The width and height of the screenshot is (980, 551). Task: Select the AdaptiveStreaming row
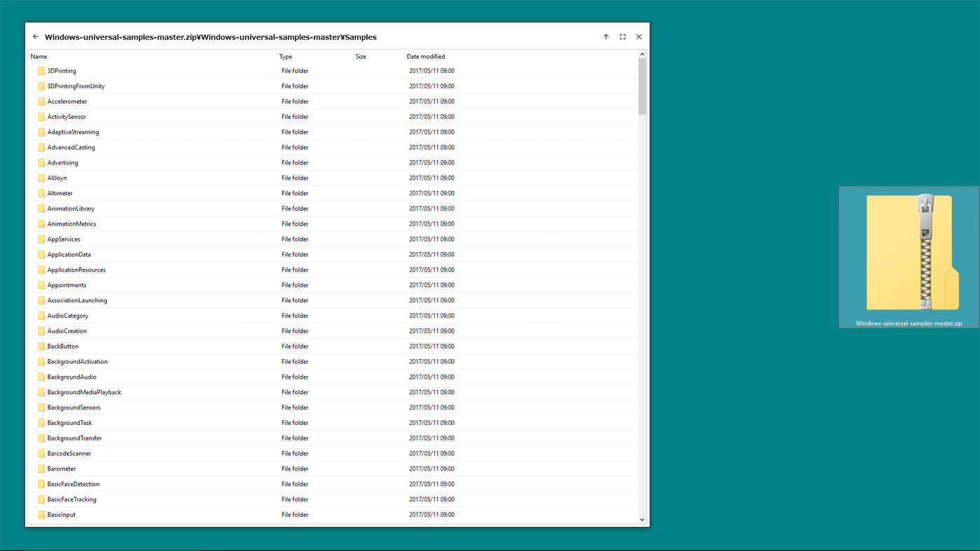click(333, 132)
